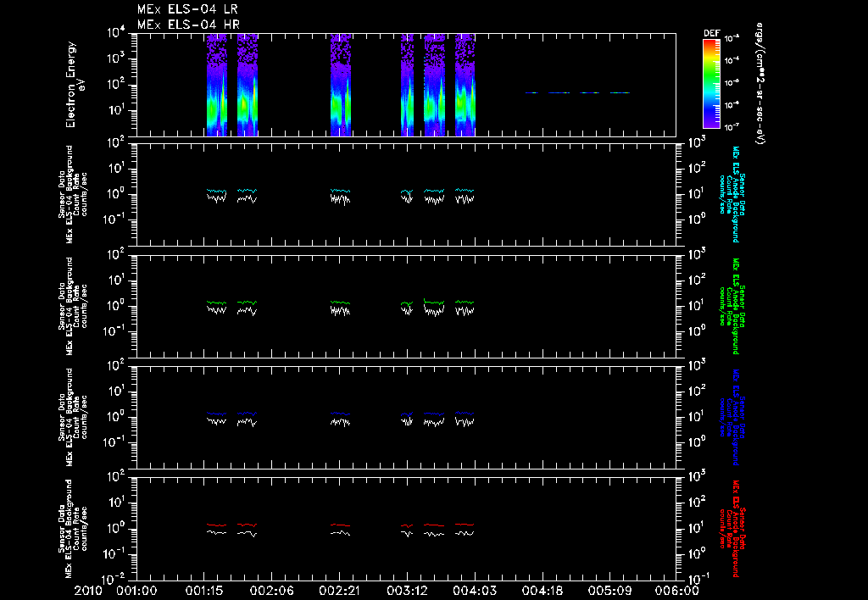
Task: Click the "001:15" time axis label
Action: click(x=204, y=591)
